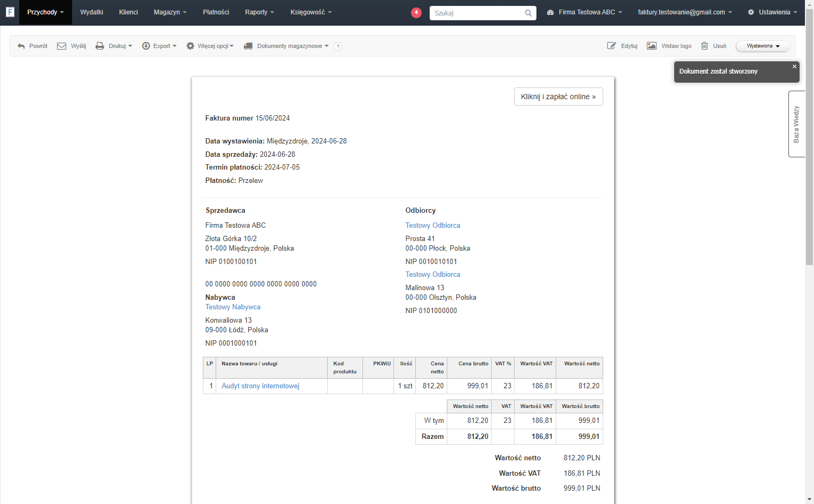Viewport: 814px width, 504px height.
Task: Click the Drukuj printer icon
Action: point(100,46)
